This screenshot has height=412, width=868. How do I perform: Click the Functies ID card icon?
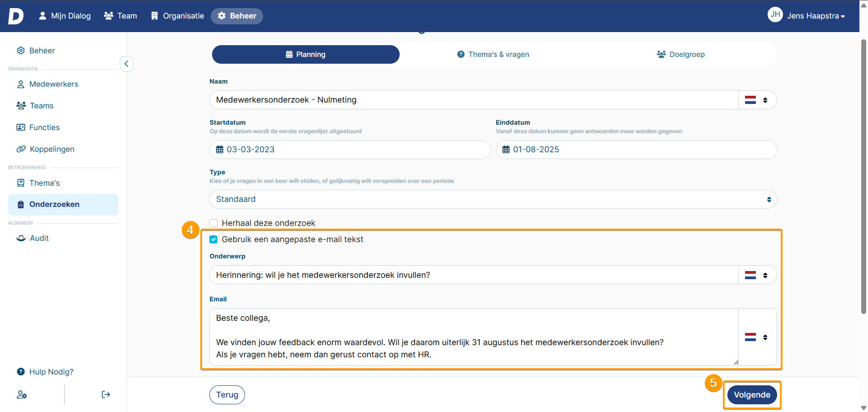pos(21,127)
